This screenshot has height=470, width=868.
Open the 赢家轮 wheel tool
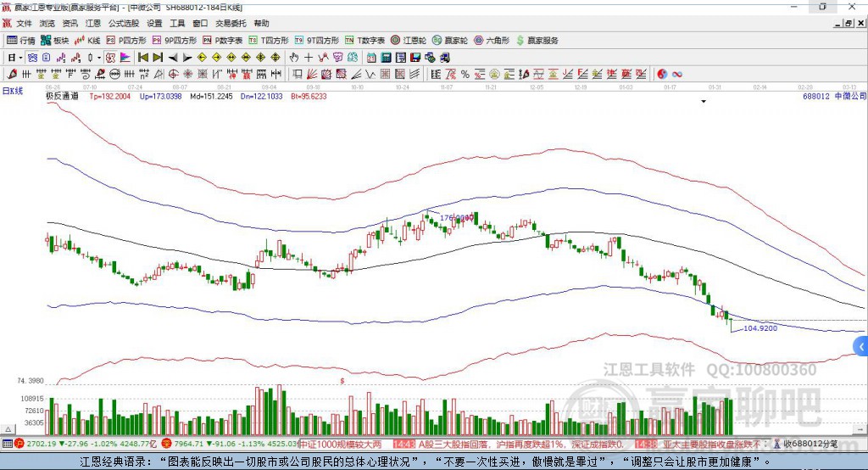(450, 41)
